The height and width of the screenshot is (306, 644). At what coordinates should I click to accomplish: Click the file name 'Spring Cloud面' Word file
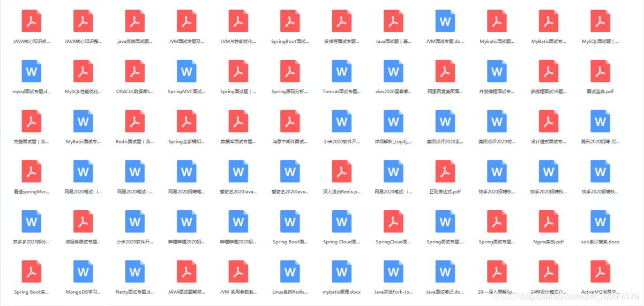pos(342,242)
